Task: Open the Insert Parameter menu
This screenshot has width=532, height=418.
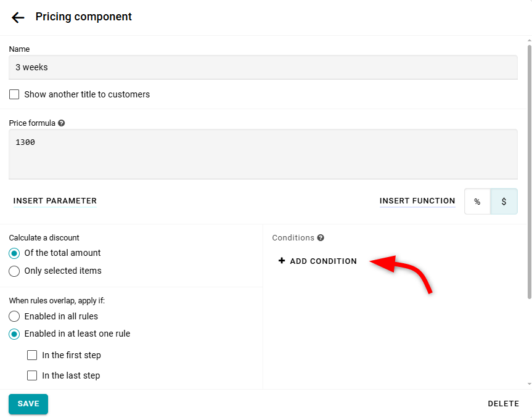Action: [x=55, y=201]
